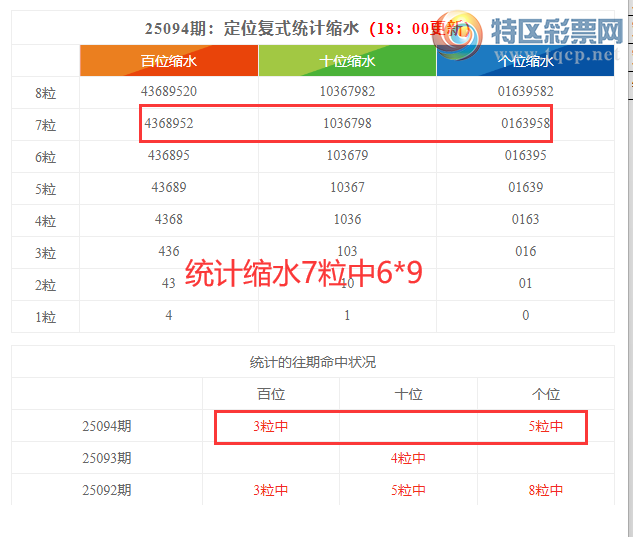Click the red 4粒中 result for 25093期
The image size is (633, 537).
pyautogui.click(x=408, y=458)
